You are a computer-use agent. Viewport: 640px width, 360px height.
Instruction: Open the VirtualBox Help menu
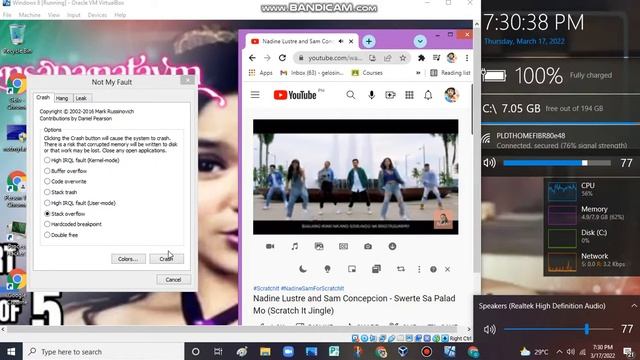[120, 15]
